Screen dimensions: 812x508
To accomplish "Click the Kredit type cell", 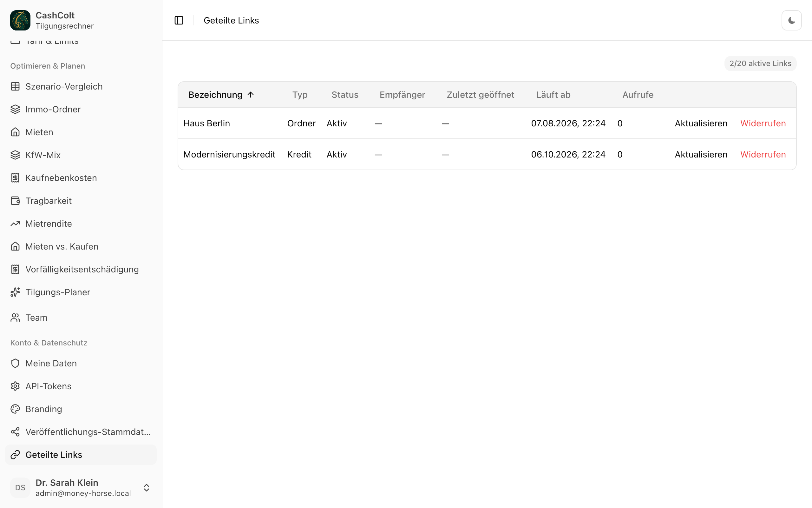I will (299, 154).
